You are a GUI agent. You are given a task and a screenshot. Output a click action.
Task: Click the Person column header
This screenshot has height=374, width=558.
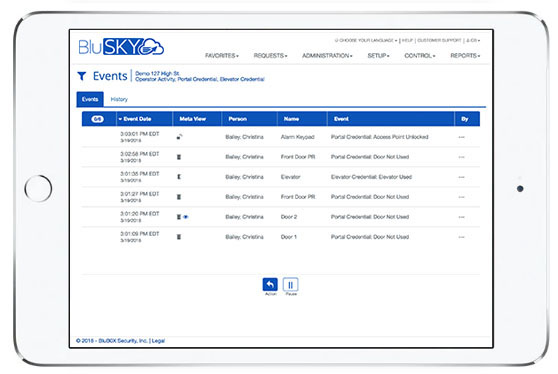(x=237, y=119)
